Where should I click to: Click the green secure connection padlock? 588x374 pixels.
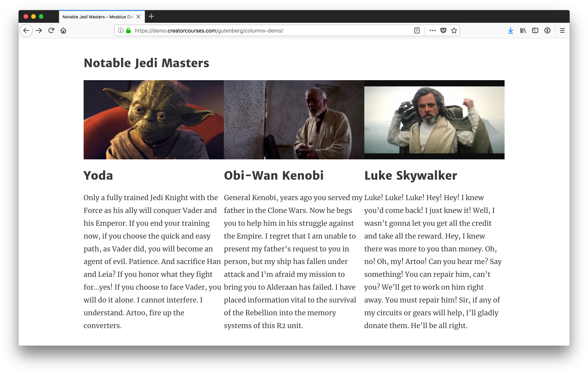pos(128,31)
